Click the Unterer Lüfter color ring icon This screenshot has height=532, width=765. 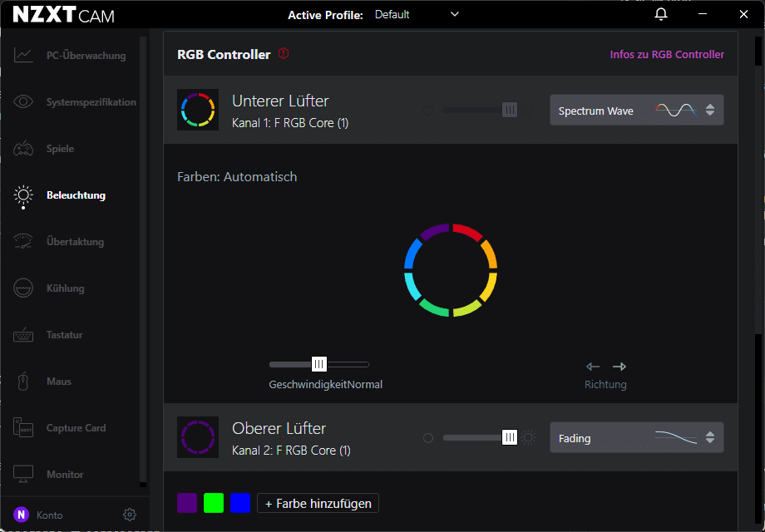198,110
